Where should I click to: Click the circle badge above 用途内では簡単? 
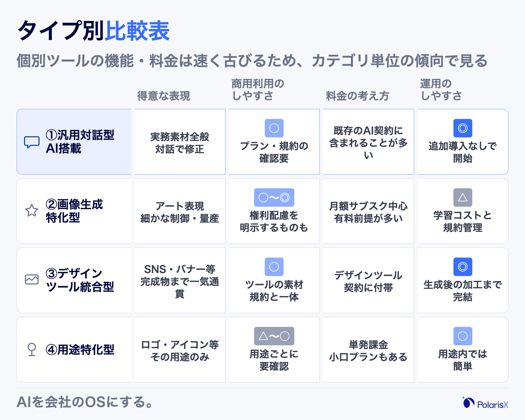pos(463,336)
